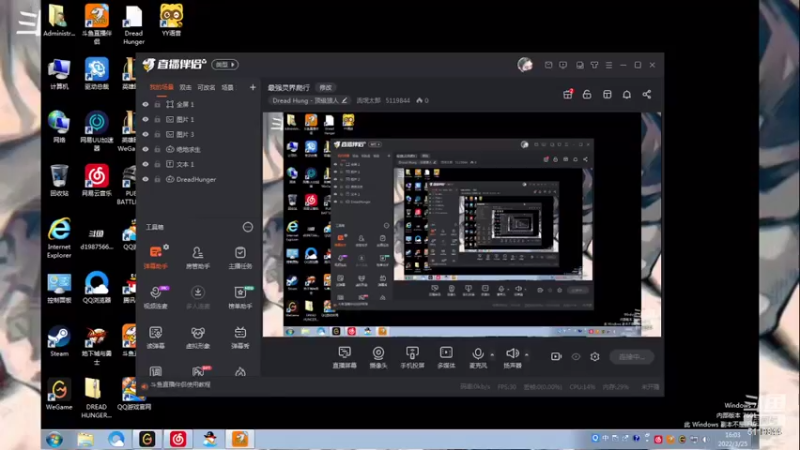This screenshot has width=800, height=450.
Task: Add a new scene with plus button
Action: pyautogui.click(x=253, y=87)
